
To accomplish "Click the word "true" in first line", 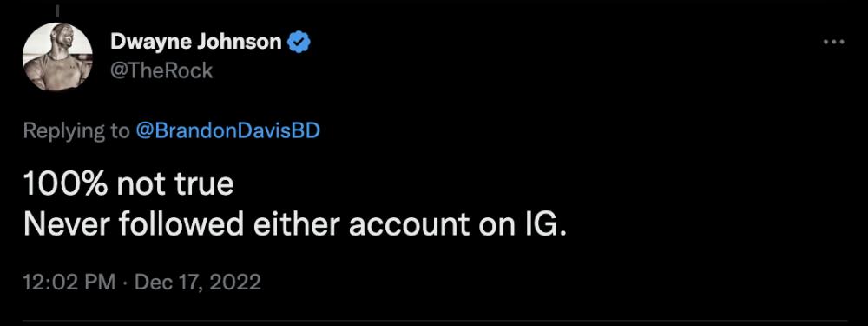I will [206, 185].
